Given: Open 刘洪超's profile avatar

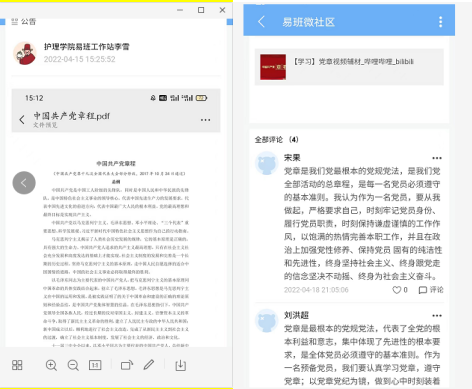Looking at the screenshot, I should click(x=267, y=321).
